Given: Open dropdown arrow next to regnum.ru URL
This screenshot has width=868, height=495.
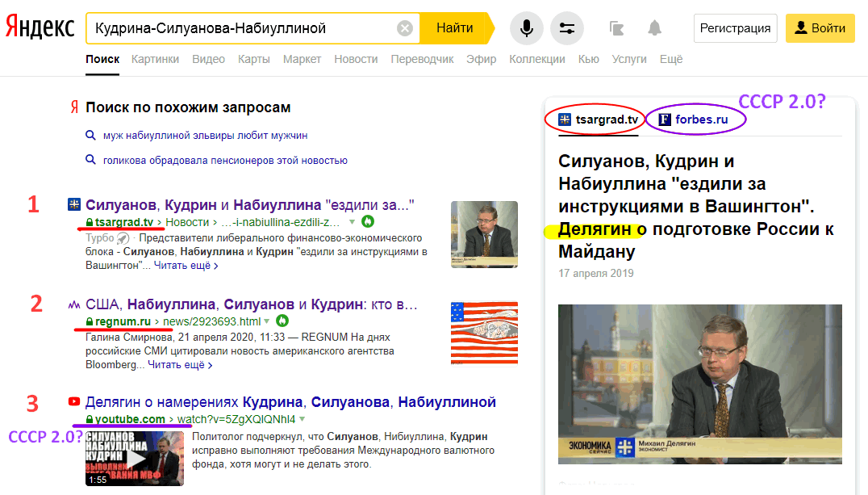Looking at the screenshot, I should 267,321.
